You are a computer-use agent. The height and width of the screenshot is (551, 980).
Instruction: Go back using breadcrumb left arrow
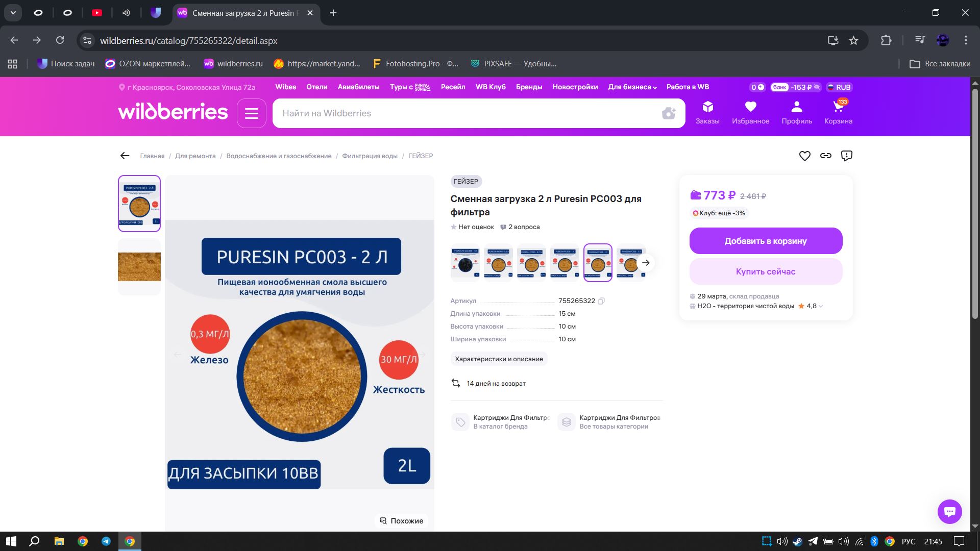(x=125, y=156)
